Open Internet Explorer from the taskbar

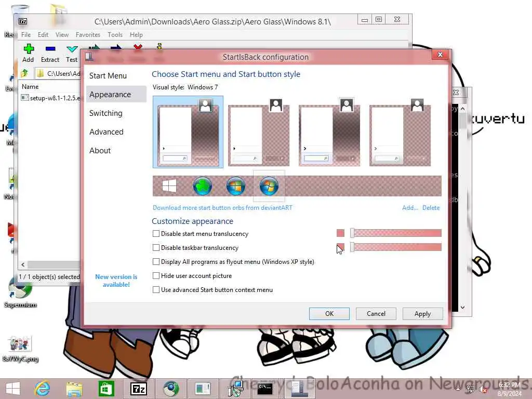click(43, 388)
